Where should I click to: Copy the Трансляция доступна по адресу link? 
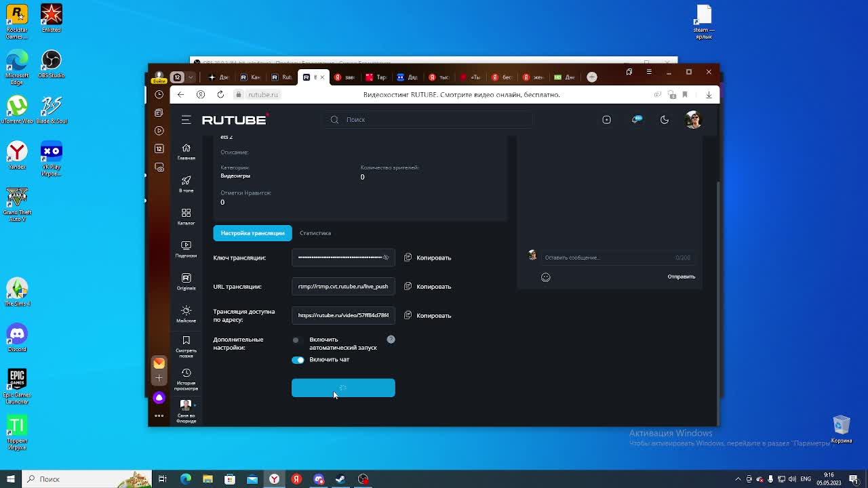pyautogui.click(x=428, y=315)
